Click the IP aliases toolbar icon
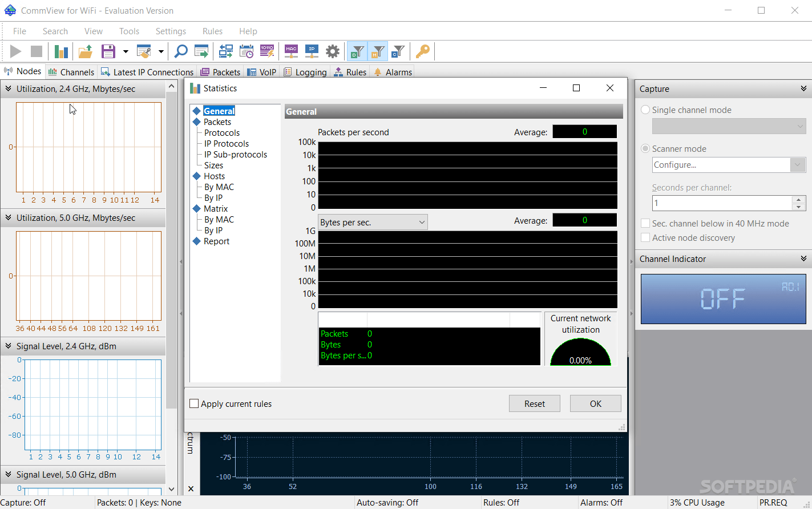 click(x=312, y=51)
